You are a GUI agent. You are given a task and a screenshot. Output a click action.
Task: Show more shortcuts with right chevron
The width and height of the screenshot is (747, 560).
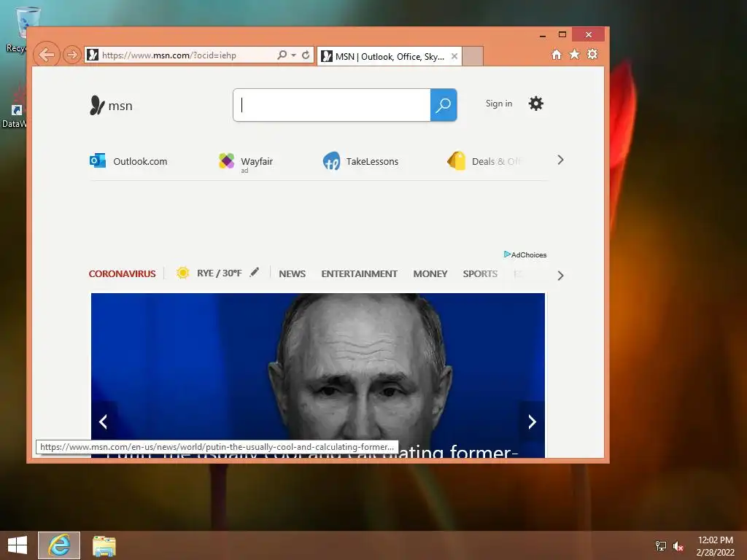point(561,160)
